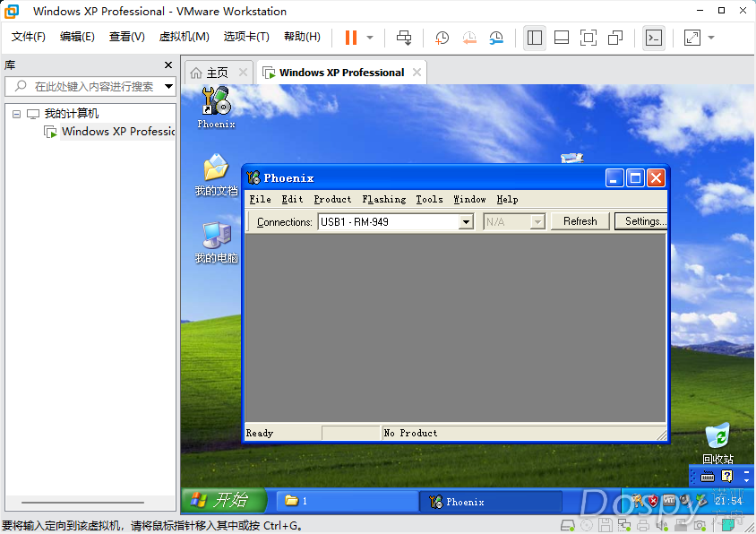Open the Help menu in Phoenix

[507, 199]
